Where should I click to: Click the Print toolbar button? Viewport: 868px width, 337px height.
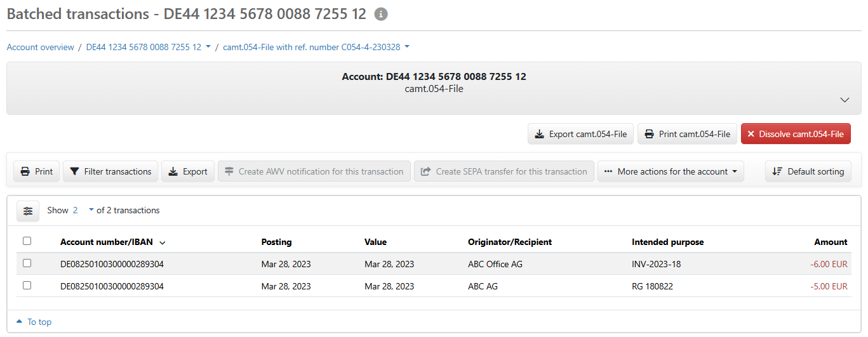pos(37,171)
